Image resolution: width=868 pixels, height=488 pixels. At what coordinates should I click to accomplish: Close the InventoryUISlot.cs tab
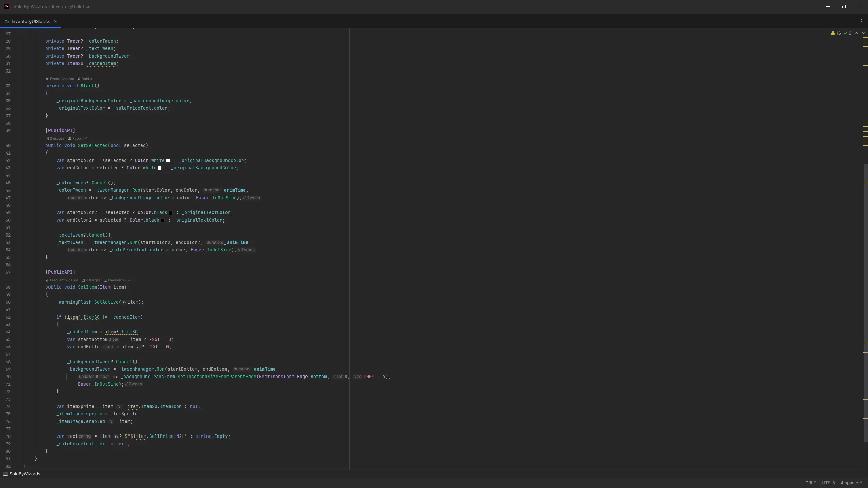[x=55, y=21]
